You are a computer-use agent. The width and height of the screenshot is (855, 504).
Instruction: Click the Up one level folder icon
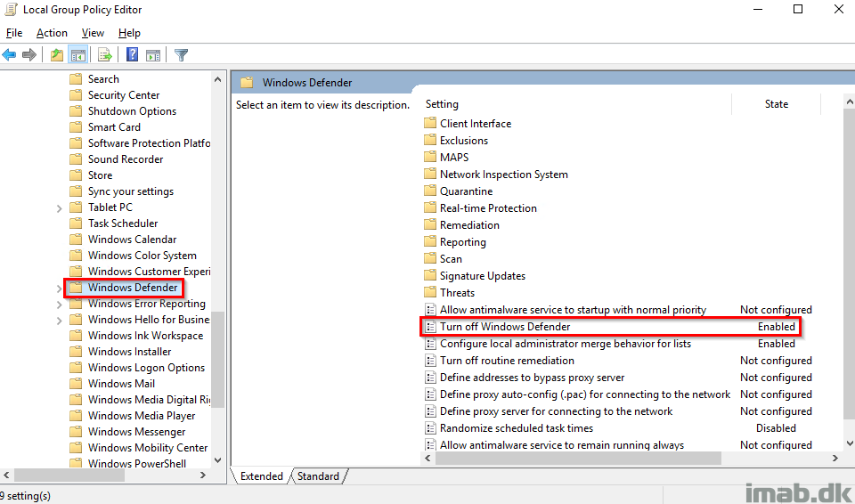pos(57,54)
